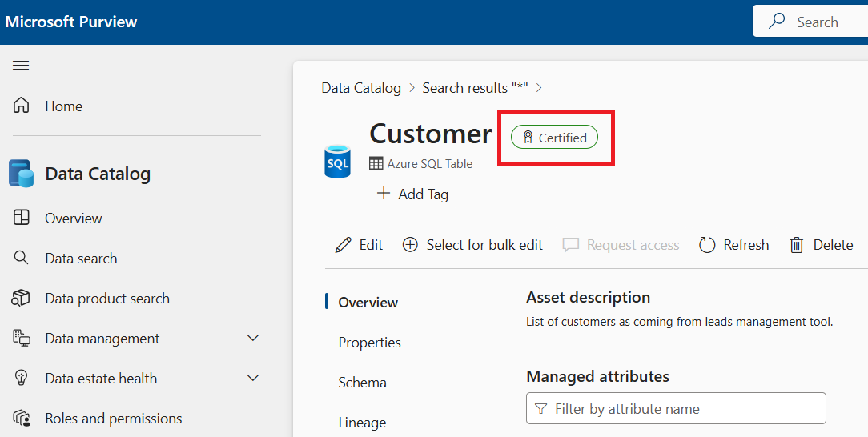Viewport: 868px width, 437px height.
Task: Click the Search box in header
Action: tap(810, 22)
